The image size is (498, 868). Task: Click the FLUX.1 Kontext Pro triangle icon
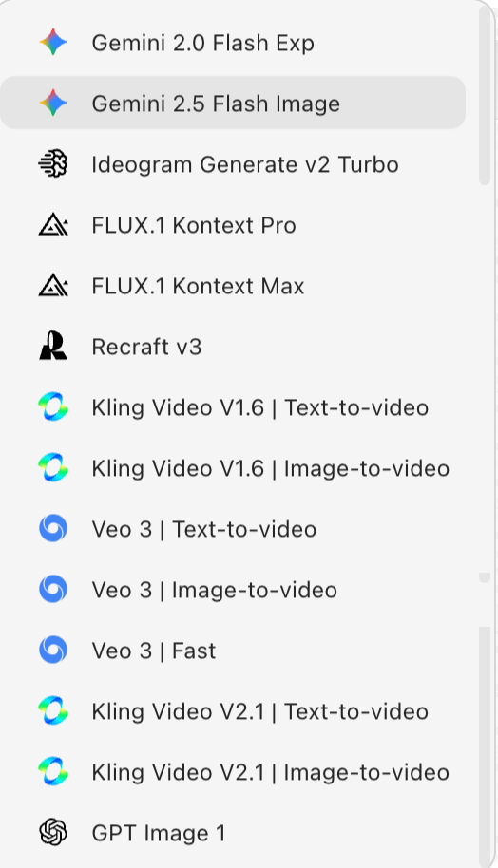coord(53,225)
